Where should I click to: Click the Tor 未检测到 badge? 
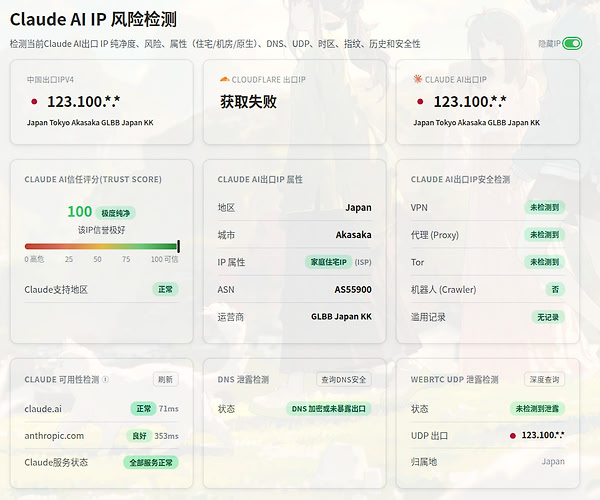545,262
